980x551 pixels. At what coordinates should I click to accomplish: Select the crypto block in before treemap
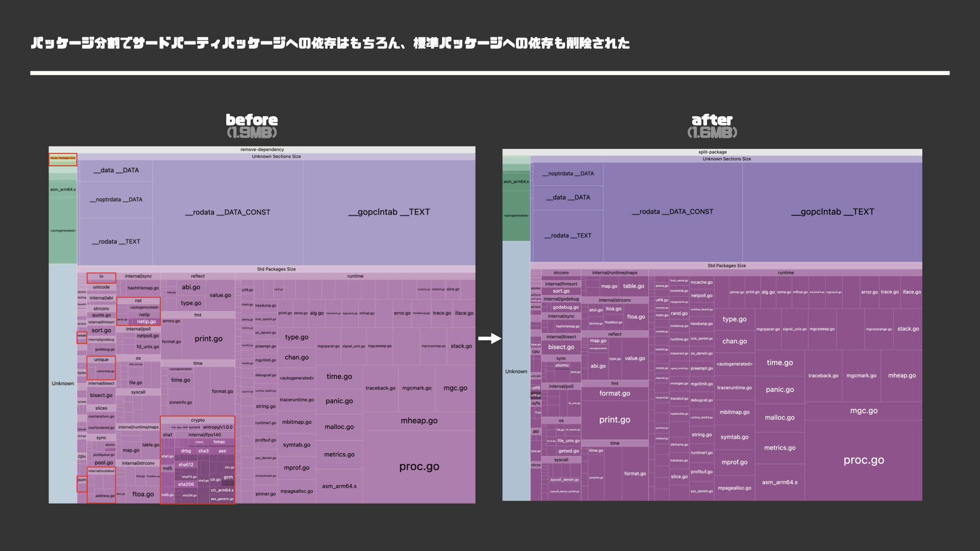coord(198,420)
